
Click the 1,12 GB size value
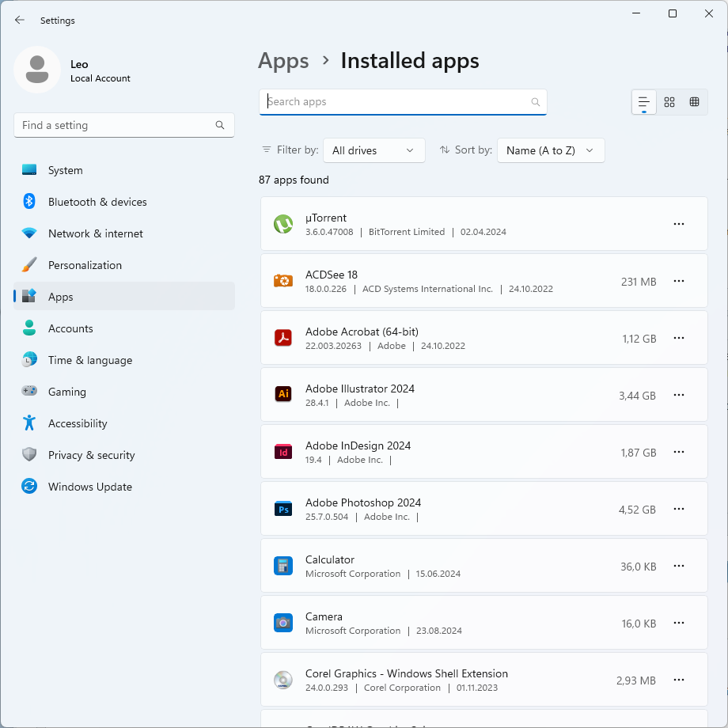639,339
